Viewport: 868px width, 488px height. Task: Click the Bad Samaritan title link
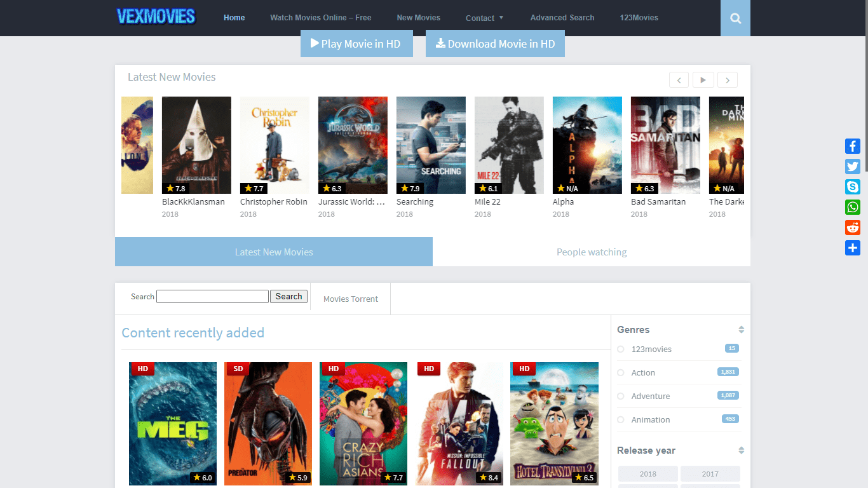tap(658, 201)
